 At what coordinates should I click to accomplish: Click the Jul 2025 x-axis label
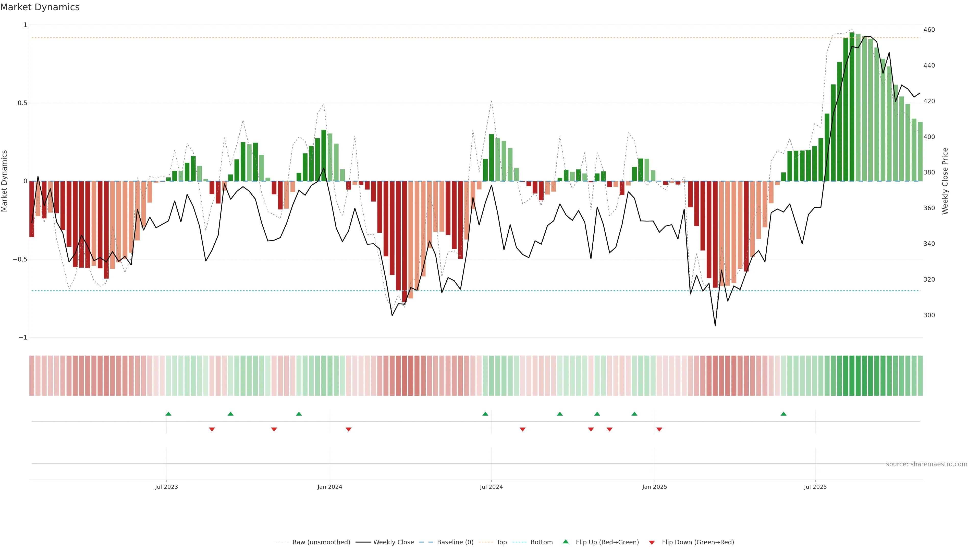pos(815,487)
